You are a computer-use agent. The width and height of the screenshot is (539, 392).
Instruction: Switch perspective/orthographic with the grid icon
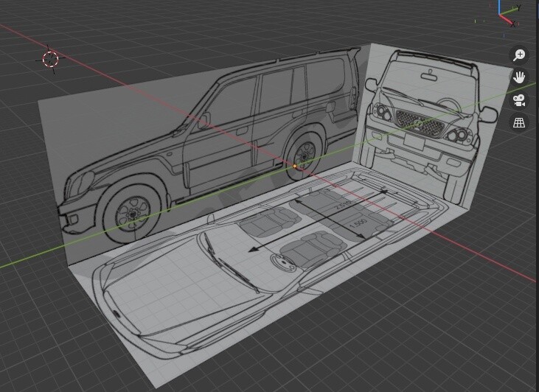(519, 122)
